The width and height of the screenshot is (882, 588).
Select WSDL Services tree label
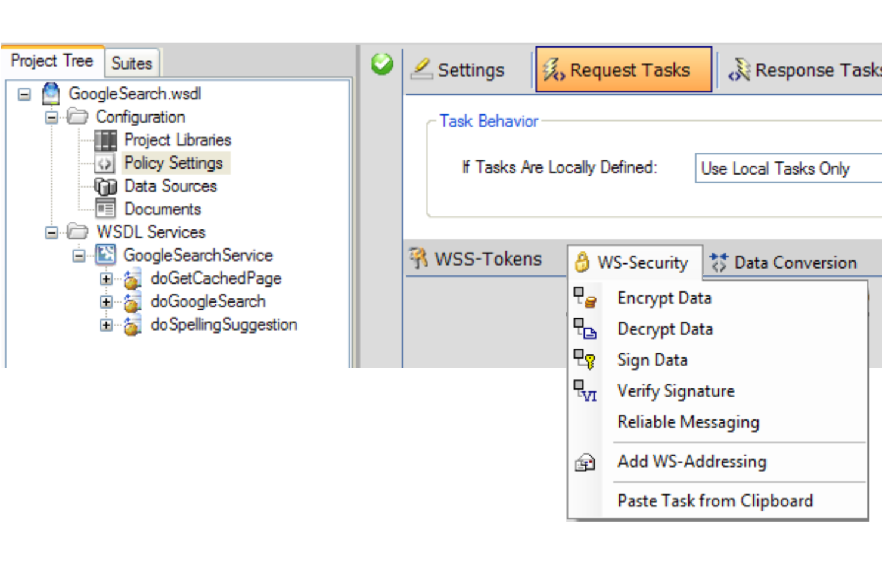(151, 232)
